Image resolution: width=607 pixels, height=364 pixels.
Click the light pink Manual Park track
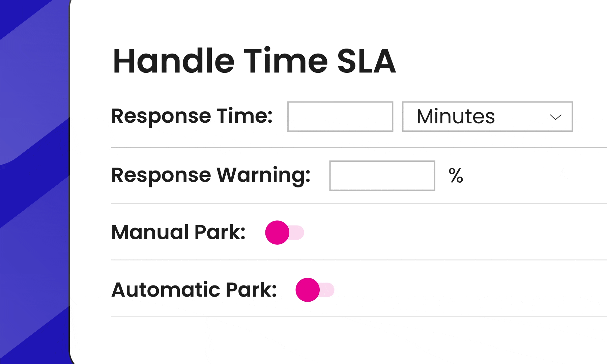297,233
